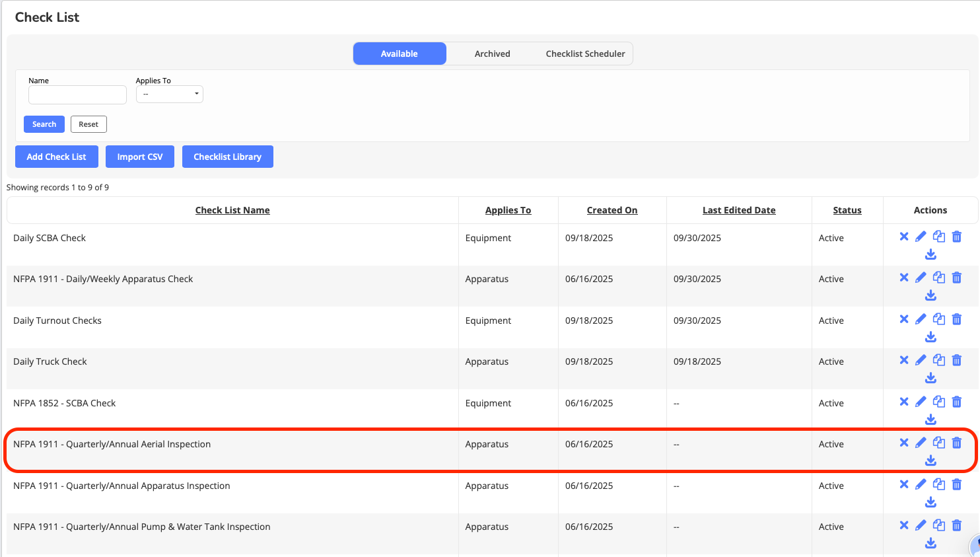Click the Search button
980x557 pixels.
tap(44, 124)
